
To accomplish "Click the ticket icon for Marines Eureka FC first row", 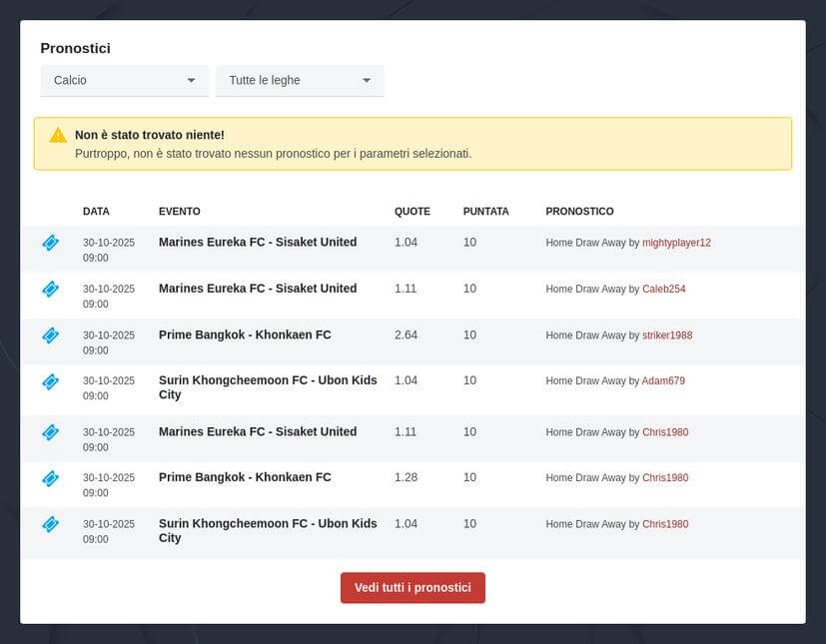I will pos(50,243).
